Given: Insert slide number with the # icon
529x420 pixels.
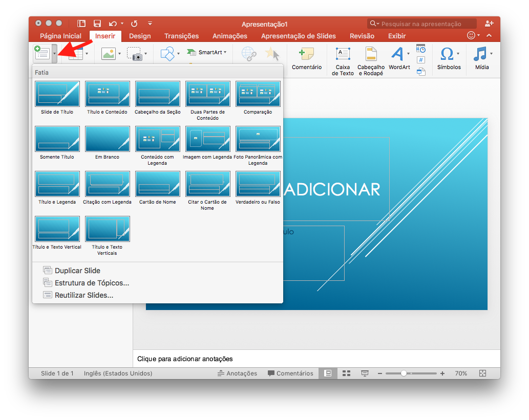Looking at the screenshot, I should point(420,60).
